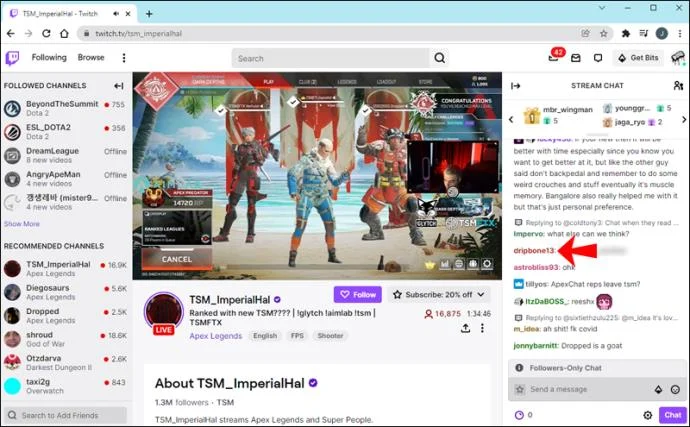Viewport: 690px width, 427px height.
Task: Click Show More under followed channels
Action: coord(22,224)
